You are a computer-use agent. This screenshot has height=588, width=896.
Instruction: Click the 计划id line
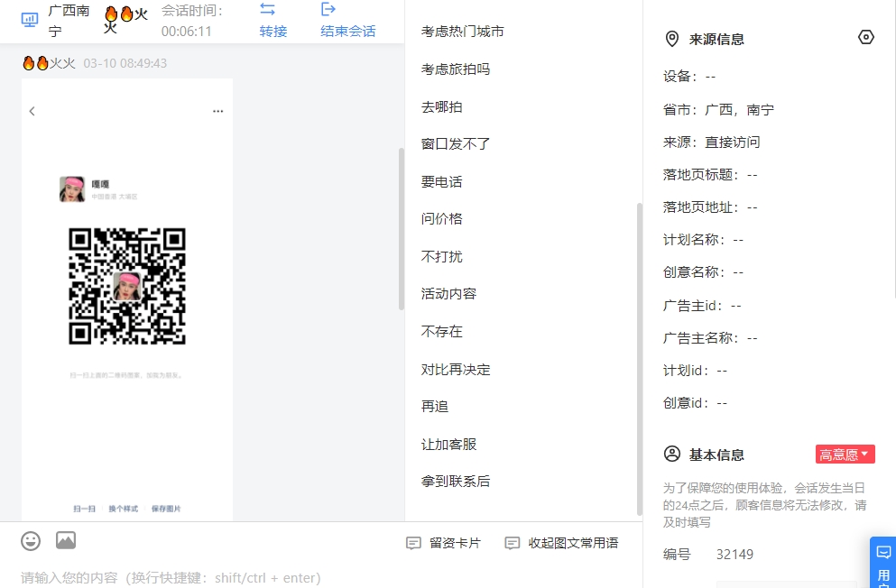(x=696, y=371)
